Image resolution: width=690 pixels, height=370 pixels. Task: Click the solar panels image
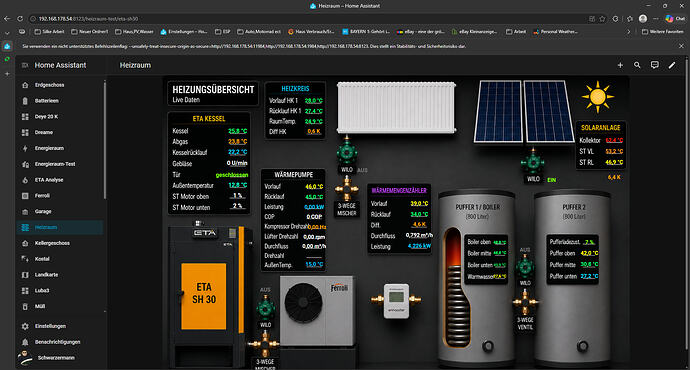[x=524, y=111]
